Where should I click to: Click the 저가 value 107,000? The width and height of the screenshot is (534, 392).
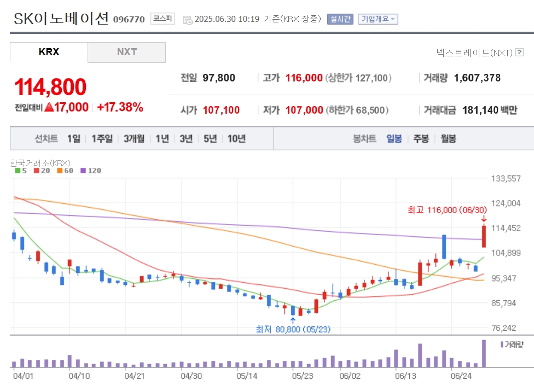pyautogui.click(x=304, y=110)
